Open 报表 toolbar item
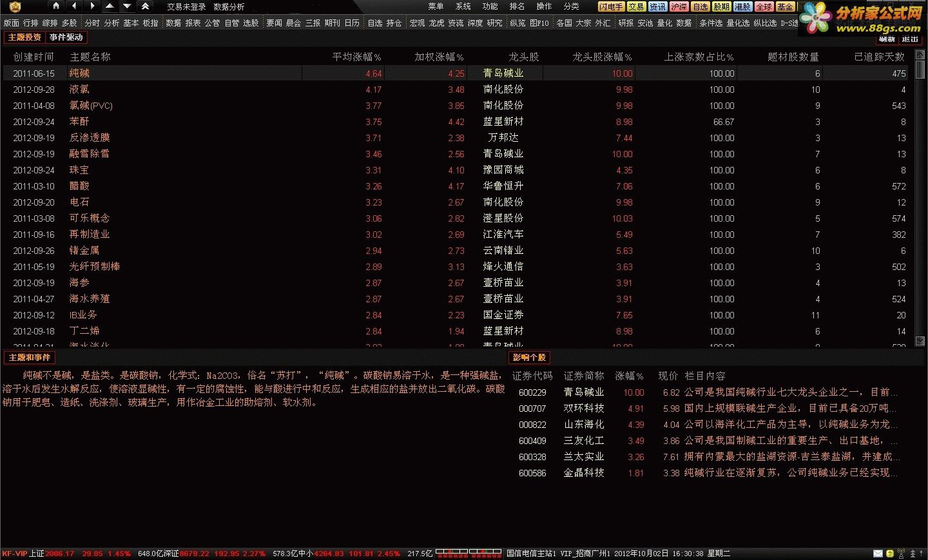Screen dimensions: 928x560 point(193,23)
